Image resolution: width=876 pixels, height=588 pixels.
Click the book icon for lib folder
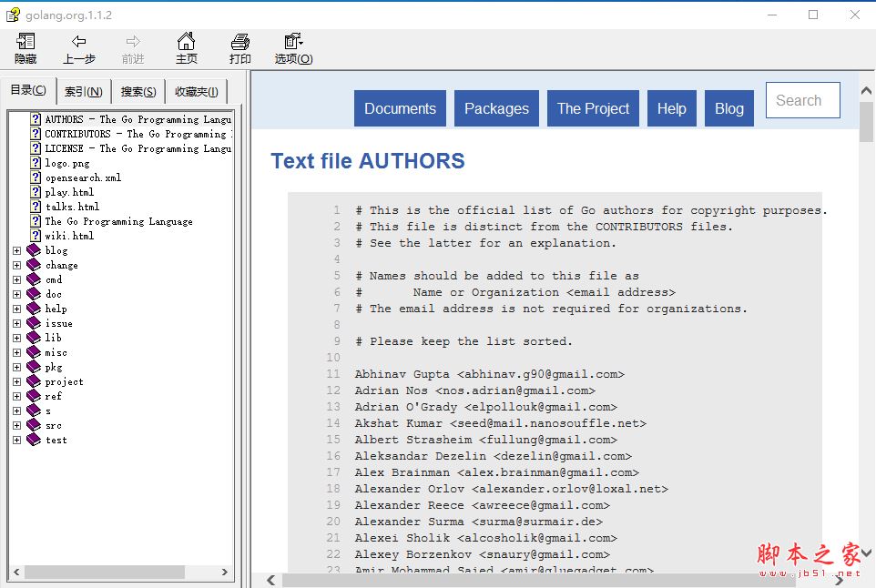click(34, 338)
